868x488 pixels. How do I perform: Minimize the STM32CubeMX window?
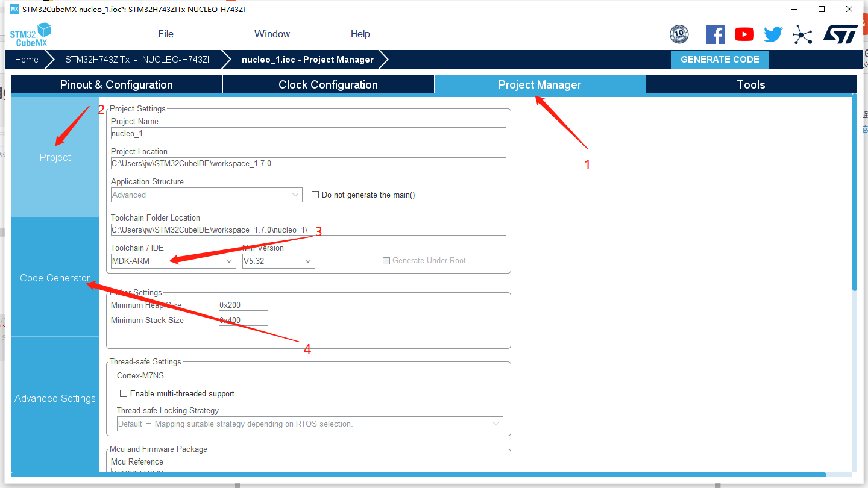pyautogui.click(x=794, y=9)
